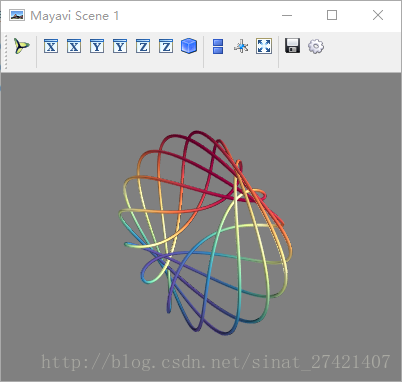The height and width of the screenshot is (382, 402).
Task: Maximize the Mayavi Scene window
Action: [x=332, y=15]
